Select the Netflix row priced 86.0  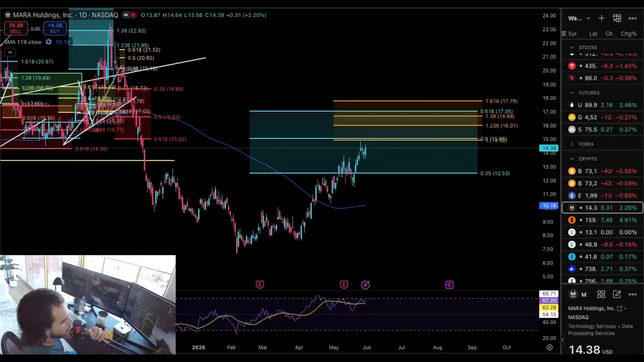click(602, 78)
